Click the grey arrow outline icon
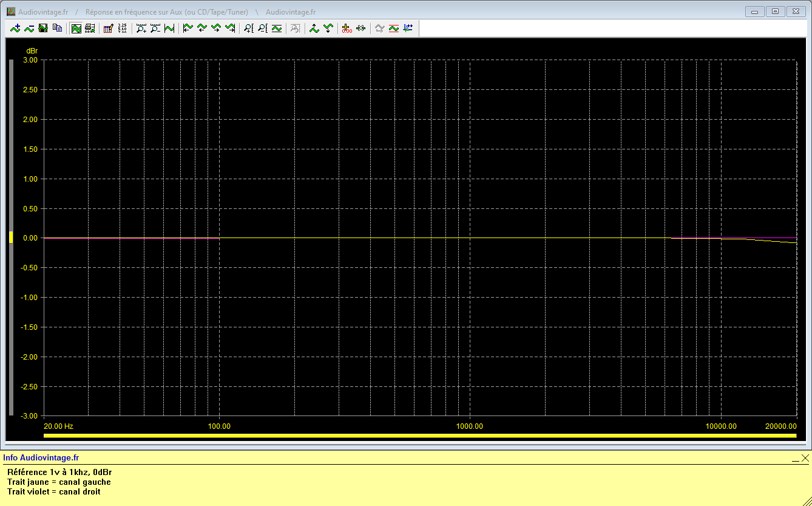 (x=380, y=28)
